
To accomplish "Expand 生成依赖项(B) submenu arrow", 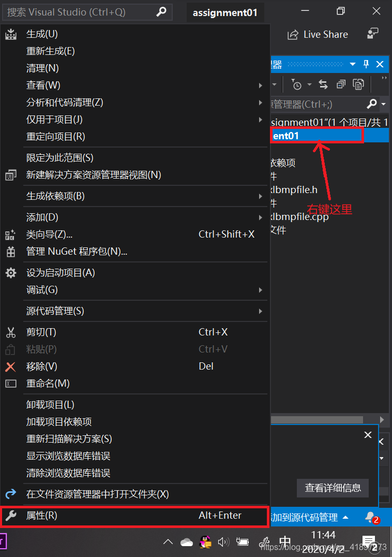I will point(261,196).
